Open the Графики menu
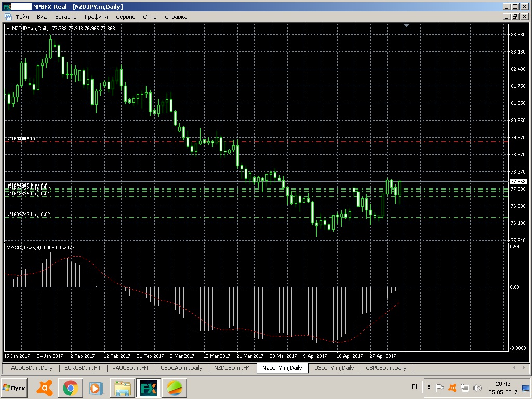 click(x=96, y=17)
